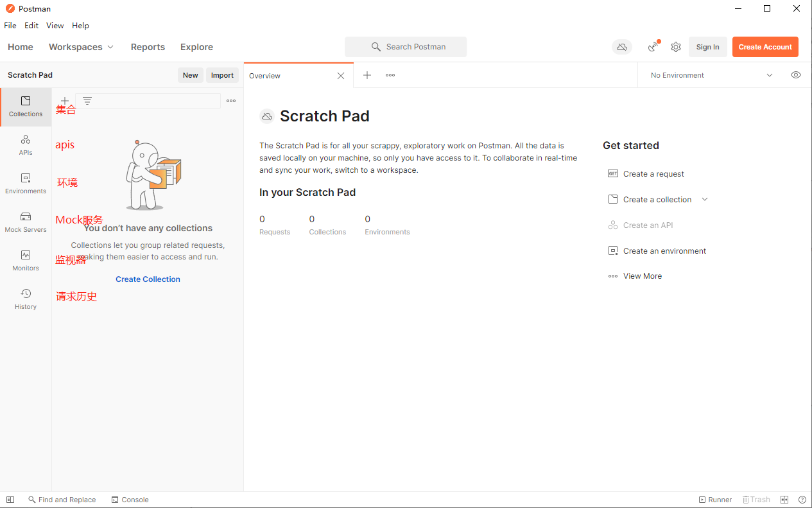Image resolution: width=812 pixels, height=508 pixels.
Task: Toggle the environment quick look eye
Action: coord(796,75)
